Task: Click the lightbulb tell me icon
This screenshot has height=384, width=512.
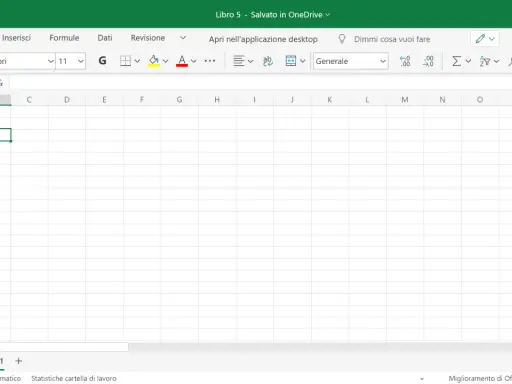Action: point(342,39)
